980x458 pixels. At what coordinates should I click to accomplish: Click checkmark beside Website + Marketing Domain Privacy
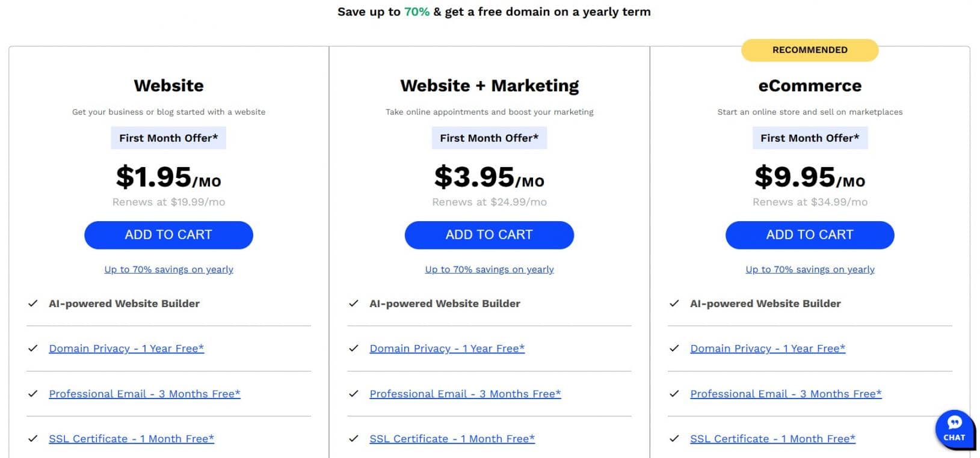[x=354, y=349]
